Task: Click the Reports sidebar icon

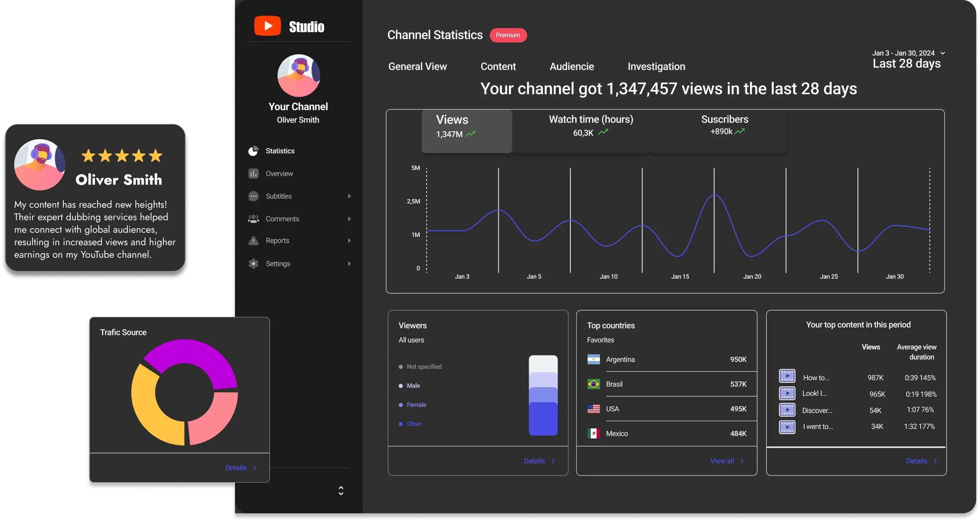Action: [x=253, y=240]
